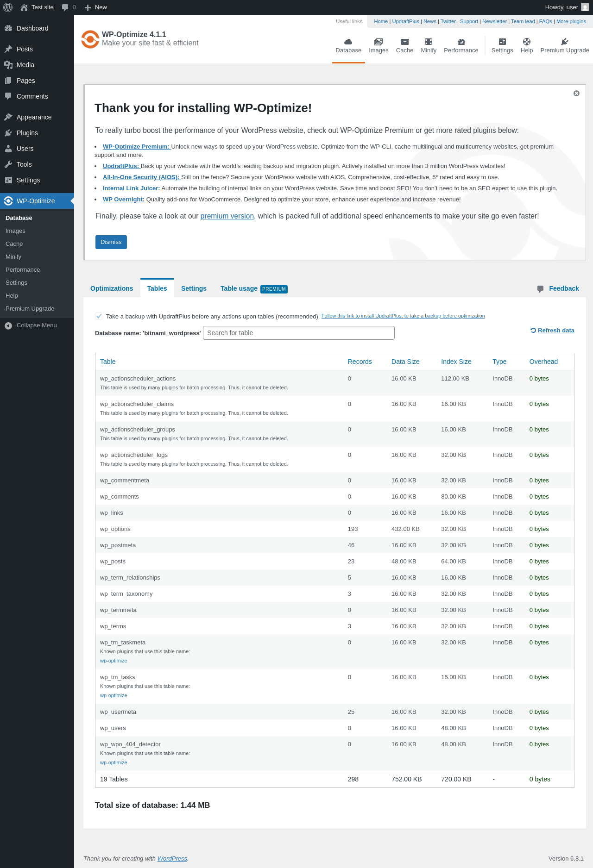
Task: Click the WordPress logo in admin bar
Action: (8, 7)
